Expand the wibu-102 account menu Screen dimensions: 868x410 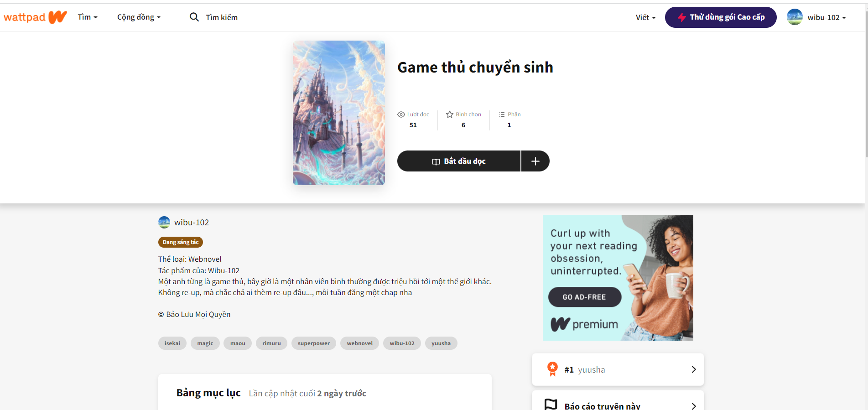pos(826,17)
